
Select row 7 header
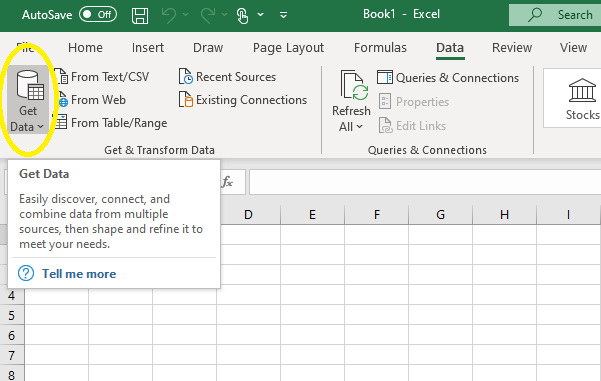point(12,355)
